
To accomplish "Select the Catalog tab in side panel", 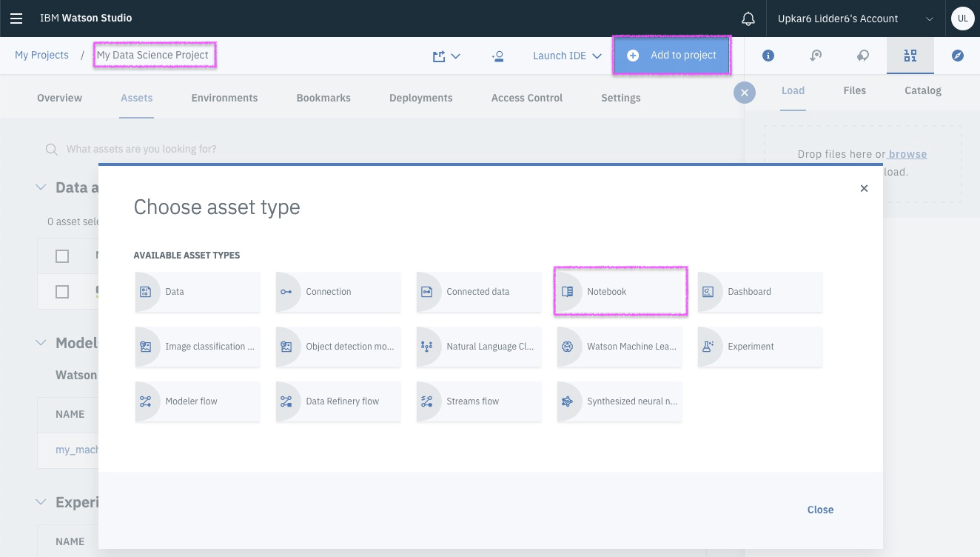I will pos(923,90).
